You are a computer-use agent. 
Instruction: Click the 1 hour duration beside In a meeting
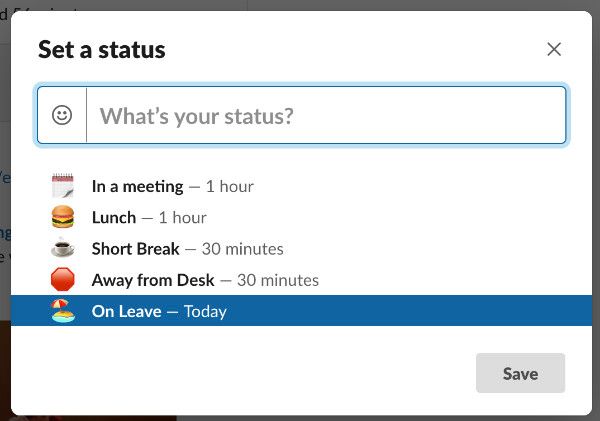(x=230, y=186)
